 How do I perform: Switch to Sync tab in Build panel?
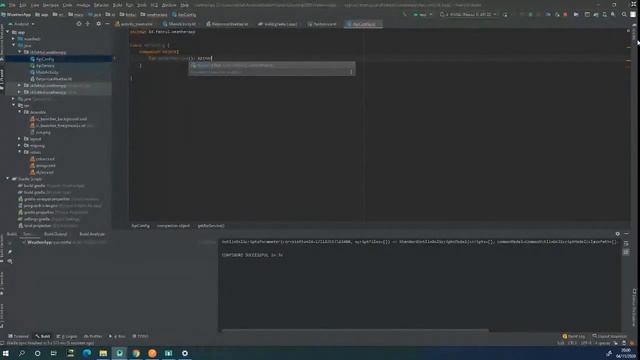tap(28, 234)
